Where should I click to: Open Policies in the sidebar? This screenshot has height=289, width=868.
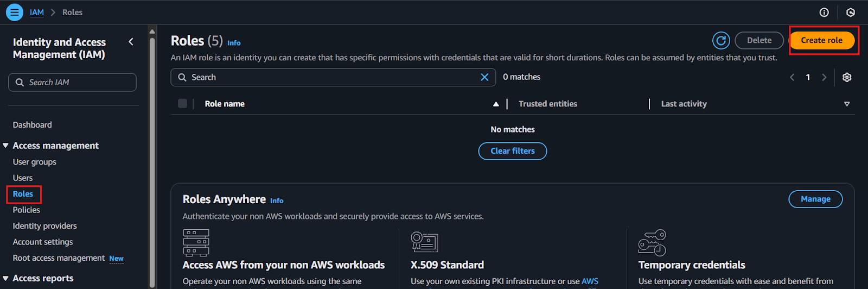tap(27, 210)
